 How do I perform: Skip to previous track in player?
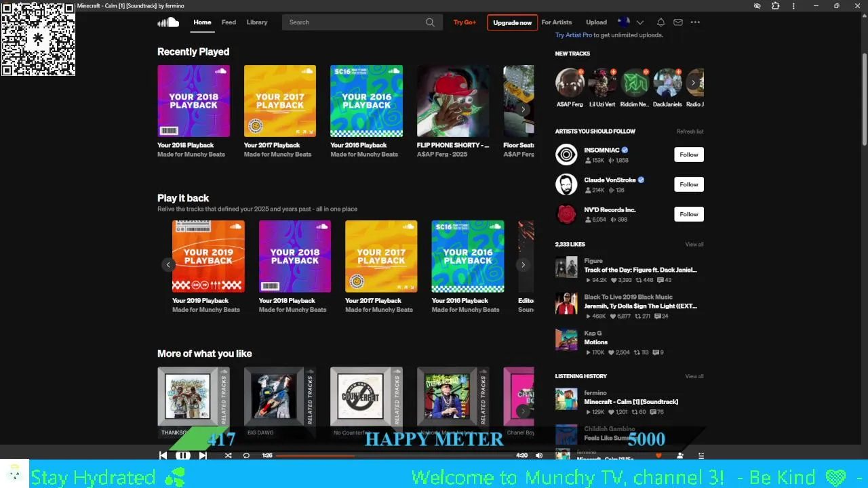click(163, 455)
